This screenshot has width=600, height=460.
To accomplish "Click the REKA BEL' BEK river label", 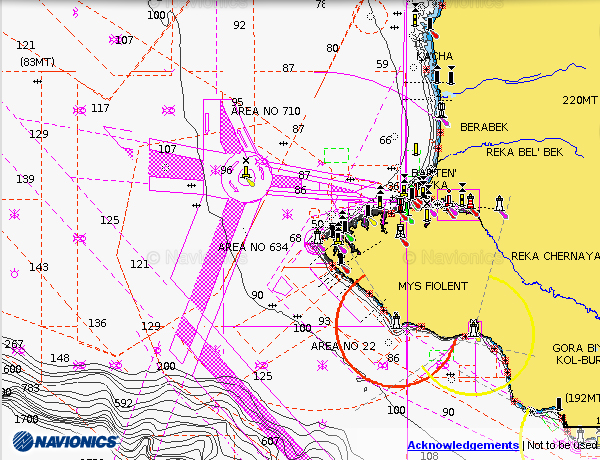I will [525, 152].
